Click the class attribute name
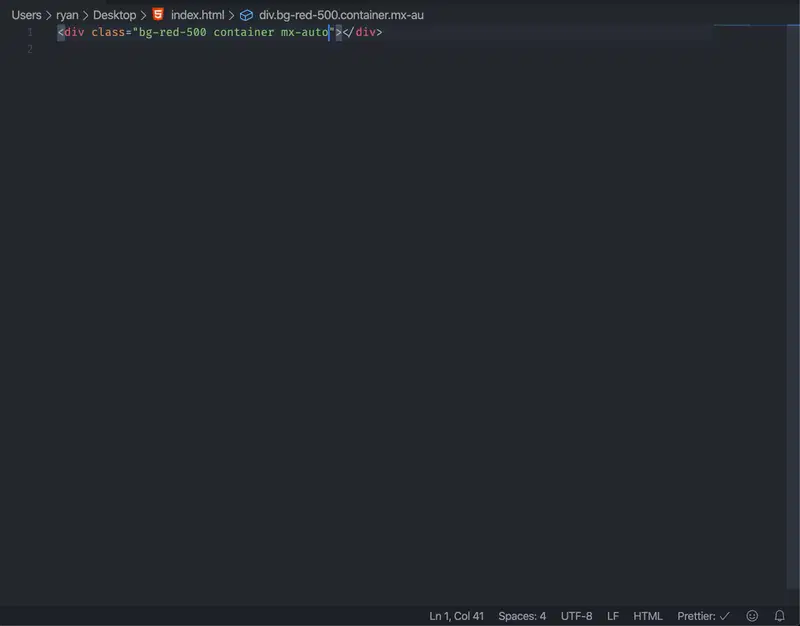Viewport: 800px width, 626px height. tap(108, 32)
